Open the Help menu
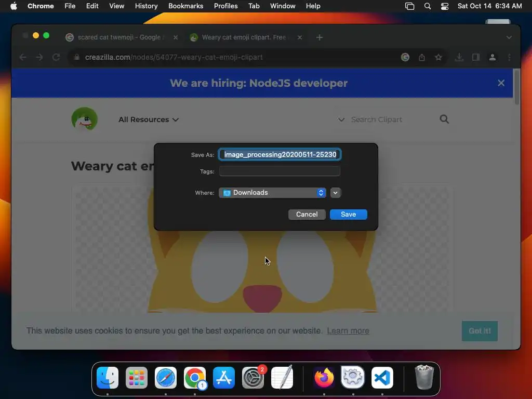The width and height of the screenshot is (532, 399). tap(313, 6)
